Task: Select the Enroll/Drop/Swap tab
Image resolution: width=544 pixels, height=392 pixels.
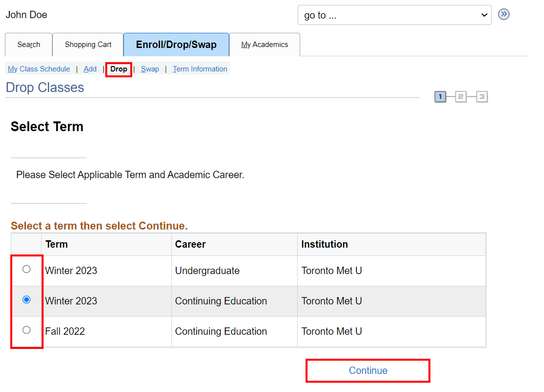Action: click(176, 45)
